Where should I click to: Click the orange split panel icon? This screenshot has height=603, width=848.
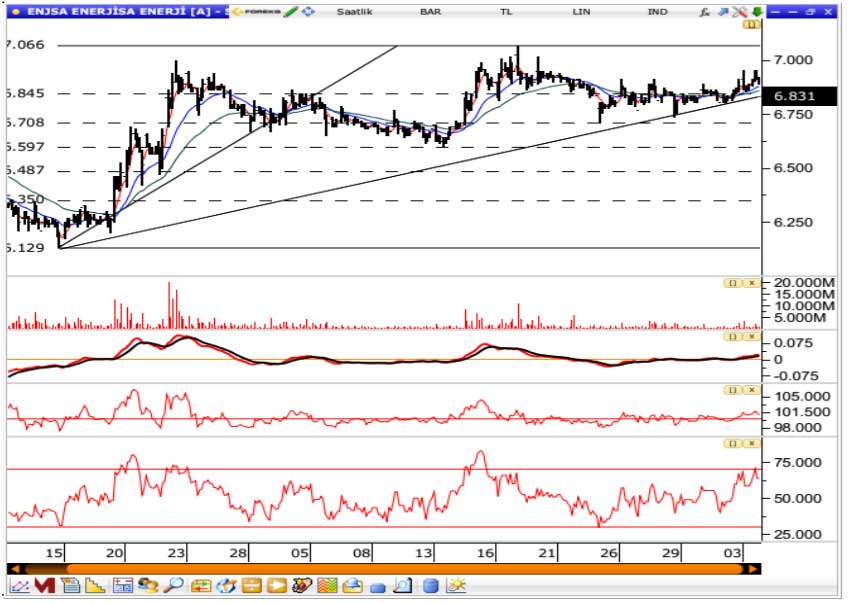click(x=252, y=586)
